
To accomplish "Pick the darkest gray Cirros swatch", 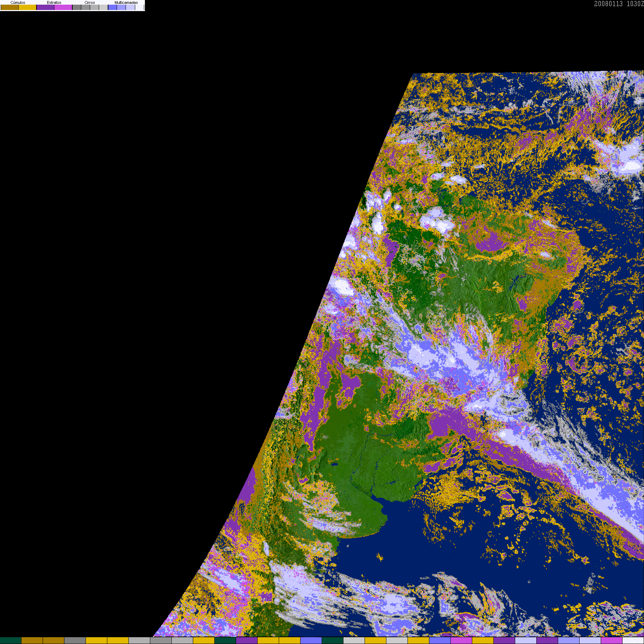I will point(77,7).
